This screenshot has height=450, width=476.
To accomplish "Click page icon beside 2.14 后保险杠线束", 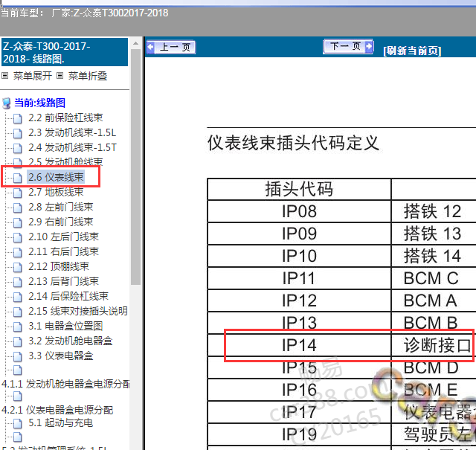I will point(18,297).
